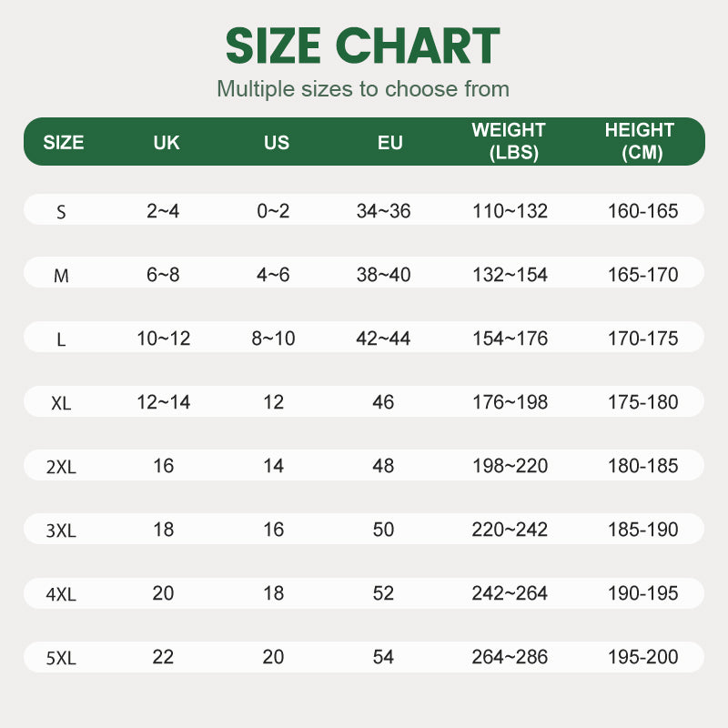Image resolution: width=728 pixels, height=728 pixels.
Task: Select the UK column header
Action: 167,142
